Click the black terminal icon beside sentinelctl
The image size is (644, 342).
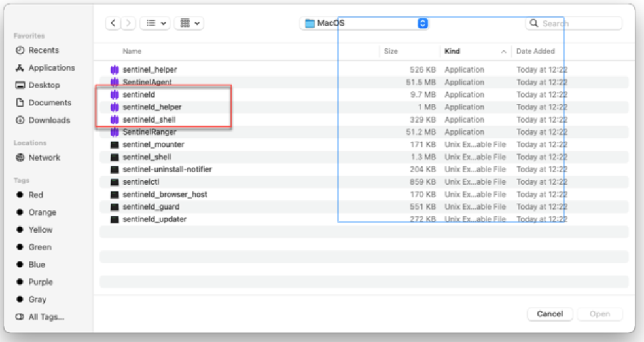tap(115, 182)
